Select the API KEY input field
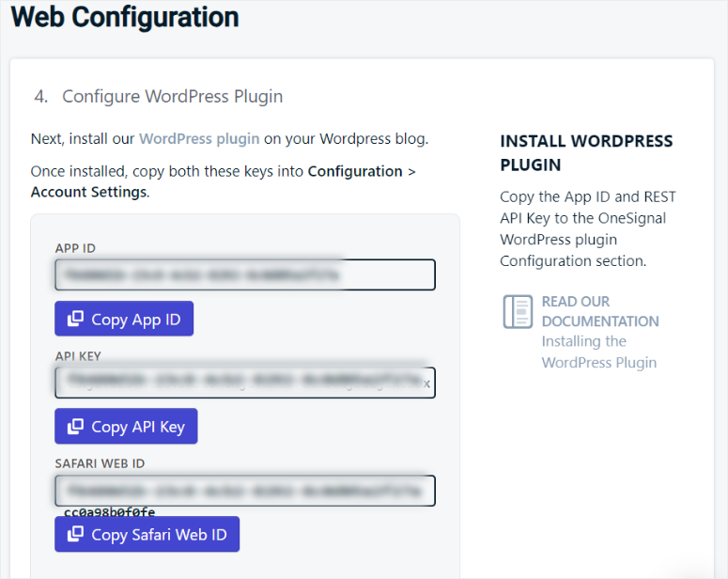728x579 pixels. click(245, 383)
